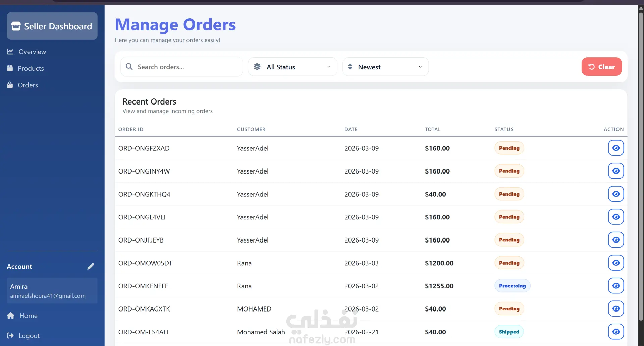View details of order ORD-ONGFZXAD
The image size is (644, 346).
[615, 148]
